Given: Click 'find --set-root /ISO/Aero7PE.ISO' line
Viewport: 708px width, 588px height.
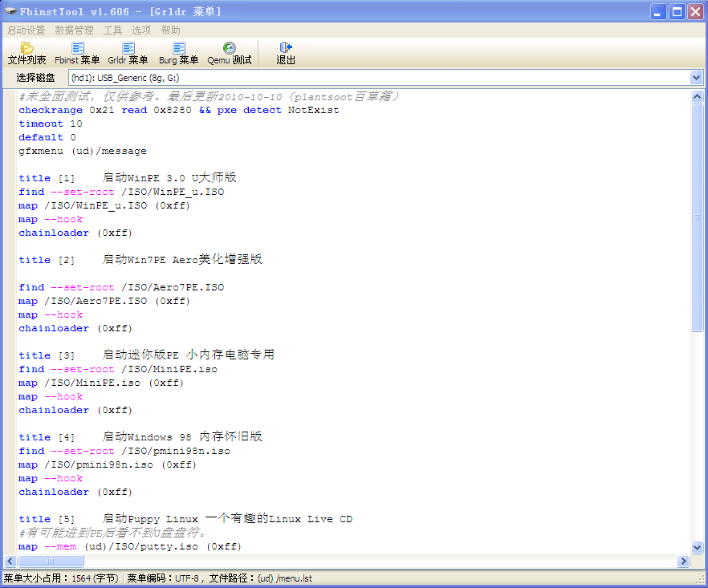Looking at the screenshot, I should 121,287.
